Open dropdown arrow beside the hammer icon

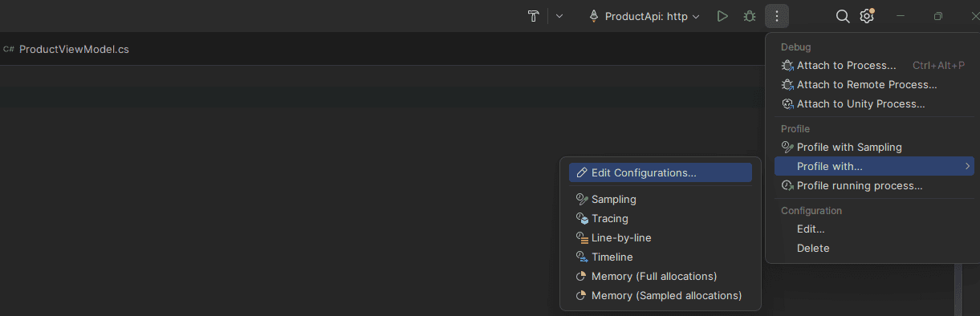pyautogui.click(x=559, y=16)
